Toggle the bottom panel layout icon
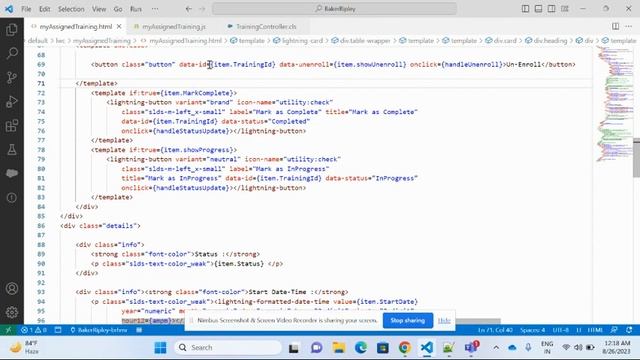640x360 pixels. (538, 9)
